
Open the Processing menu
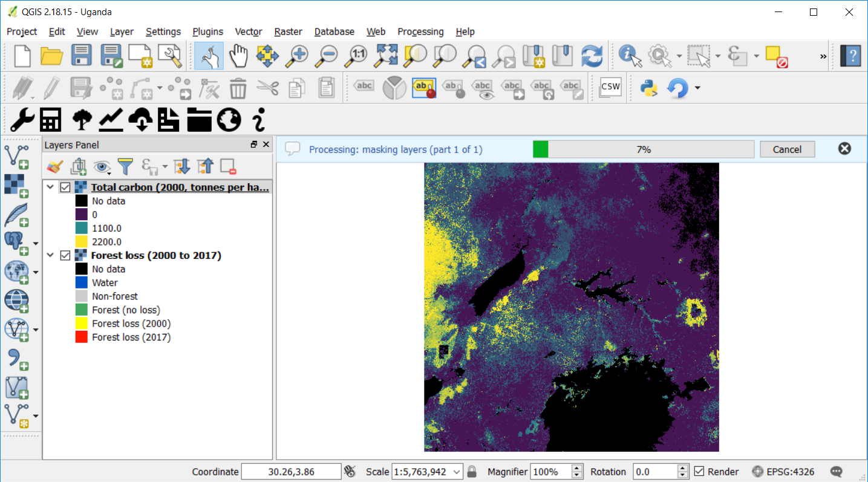pos(420,31)
